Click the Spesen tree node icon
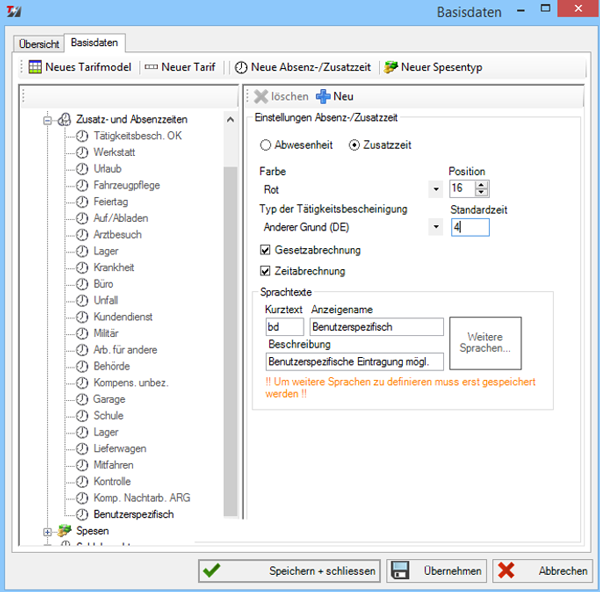The image size is (600, 592). [x=65, y=530]
